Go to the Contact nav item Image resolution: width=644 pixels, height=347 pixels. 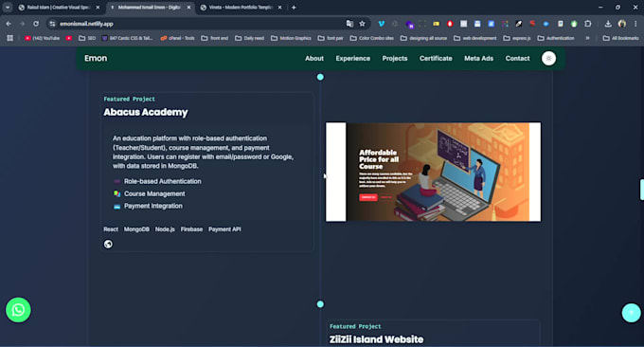(x=517, y=59)
